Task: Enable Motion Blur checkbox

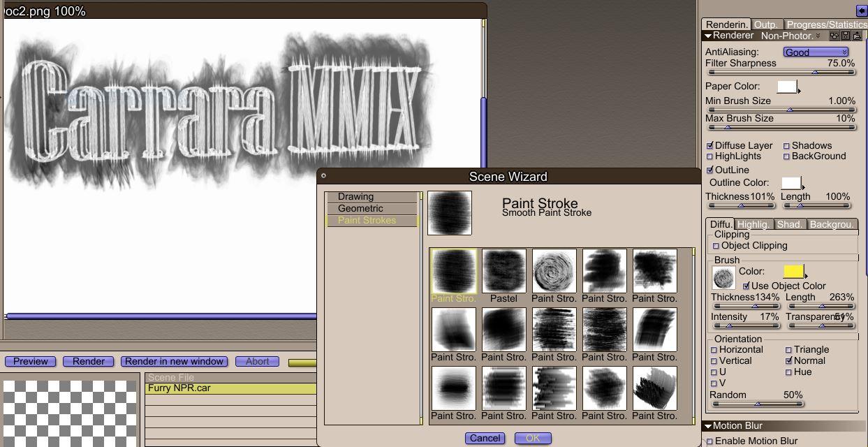Action: tap(710, 441)
